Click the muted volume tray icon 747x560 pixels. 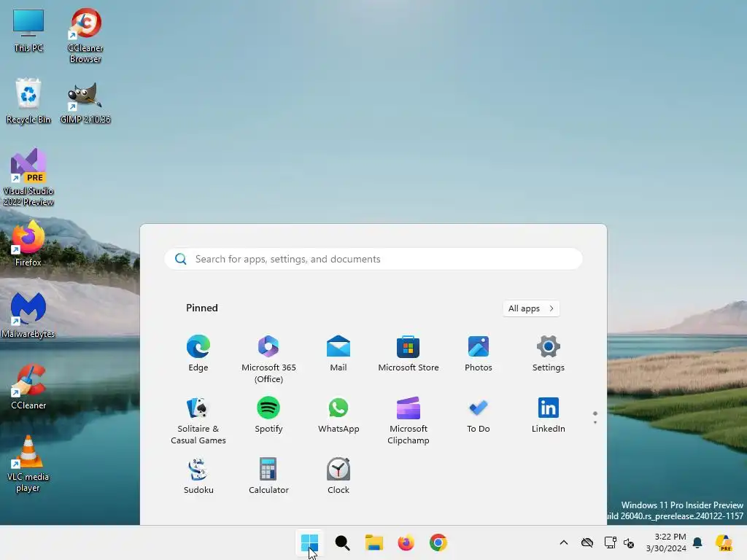click(x=629, y=542)
